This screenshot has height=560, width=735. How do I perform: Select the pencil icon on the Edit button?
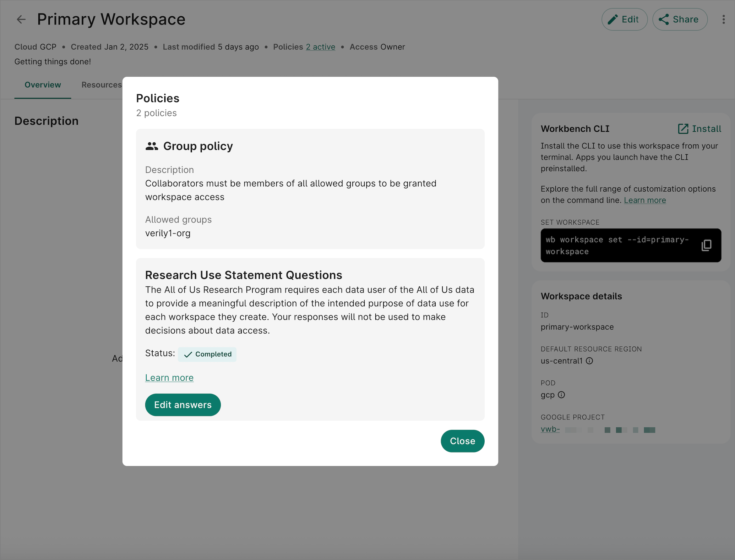coord(613,20)
